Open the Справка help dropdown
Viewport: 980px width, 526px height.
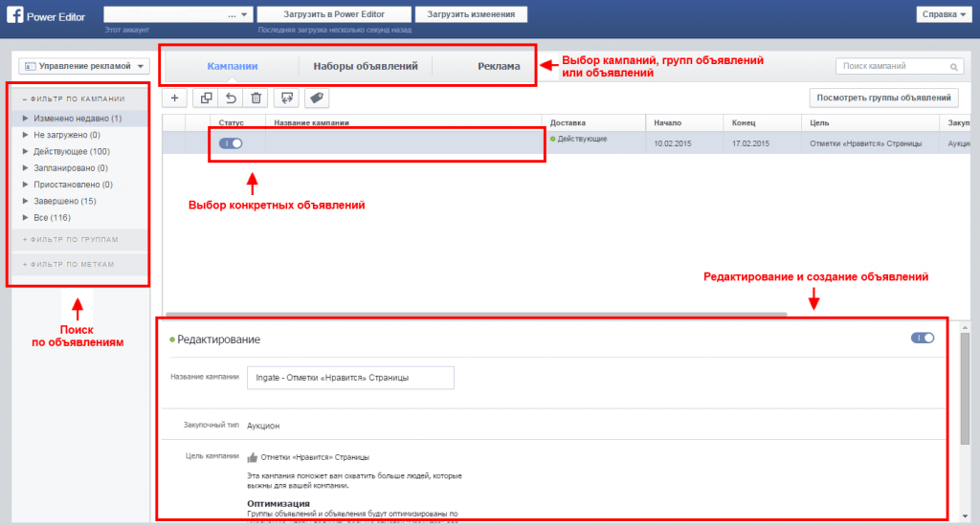(943, 14)
